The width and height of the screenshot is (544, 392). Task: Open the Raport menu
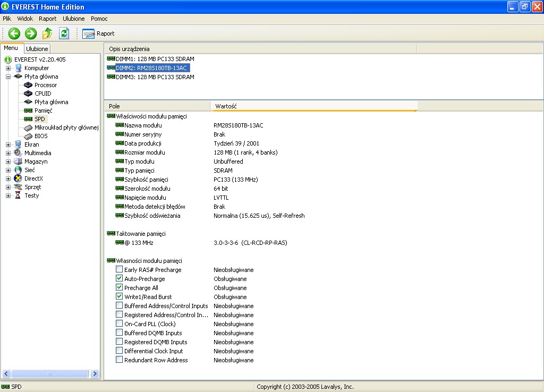(x=47, y=19)
